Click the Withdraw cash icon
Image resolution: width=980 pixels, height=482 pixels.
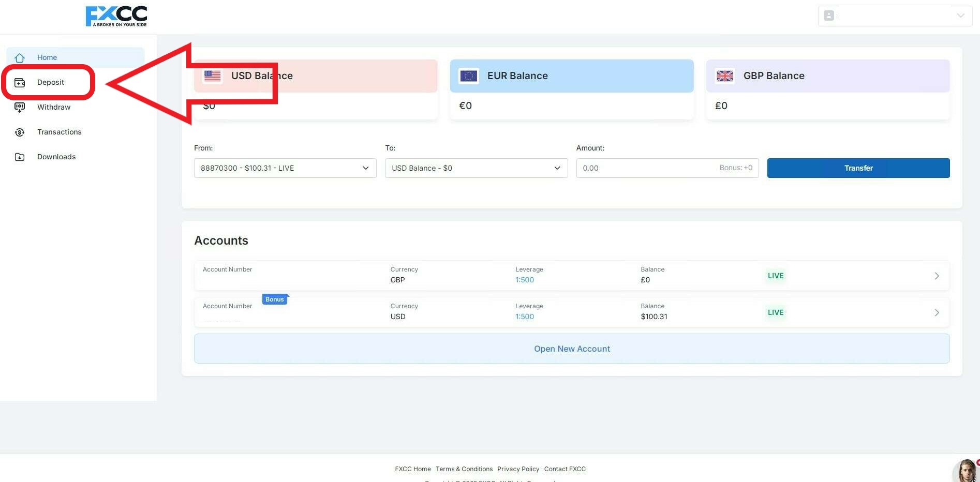[x=20, y=108]
